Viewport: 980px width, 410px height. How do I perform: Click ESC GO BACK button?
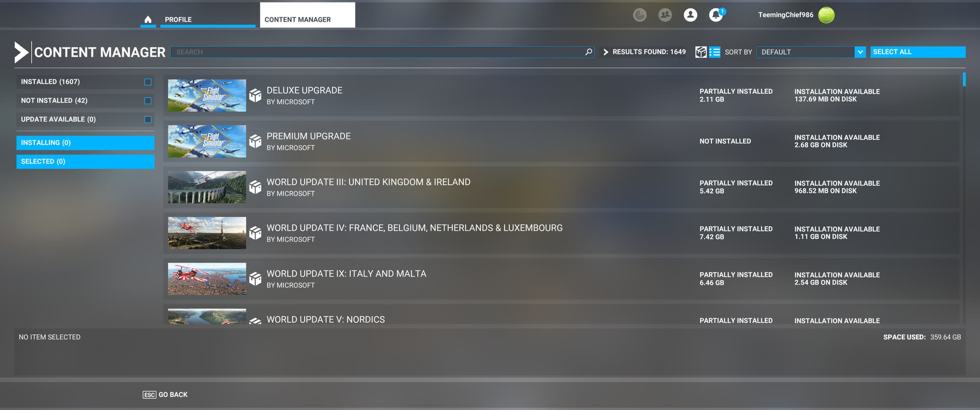pyautogui.click(x=165, y=395)
